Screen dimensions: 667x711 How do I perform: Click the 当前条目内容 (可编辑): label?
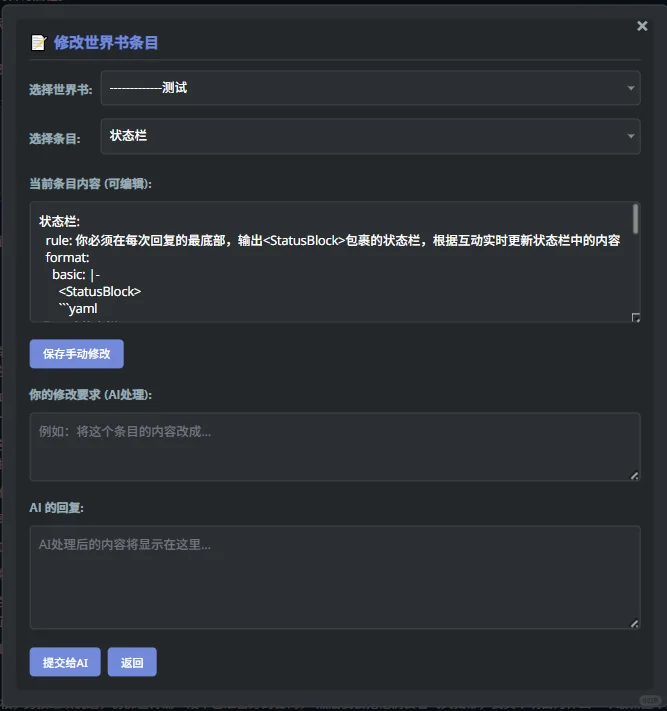coord(90,184)
